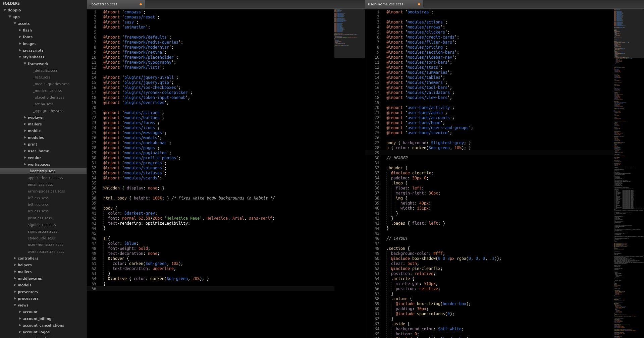Expand the account folder
The width and height of the screenshot is (644, 338).
coord(20,312)
